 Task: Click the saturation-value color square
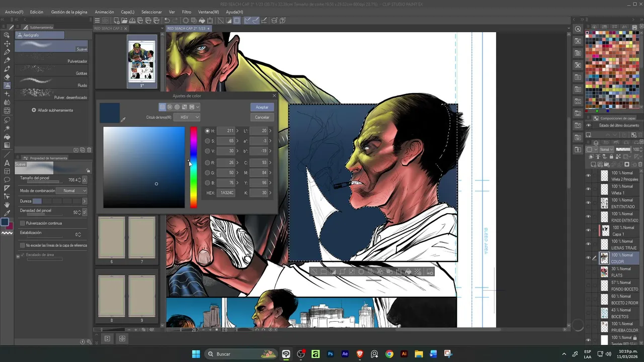coord(144,167)
